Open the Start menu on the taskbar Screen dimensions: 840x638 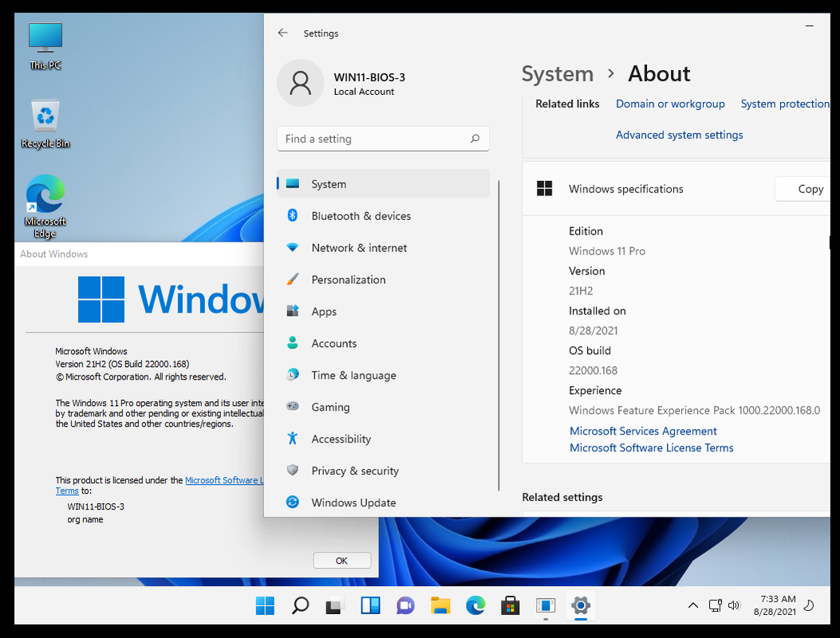(x=265, y=606)
